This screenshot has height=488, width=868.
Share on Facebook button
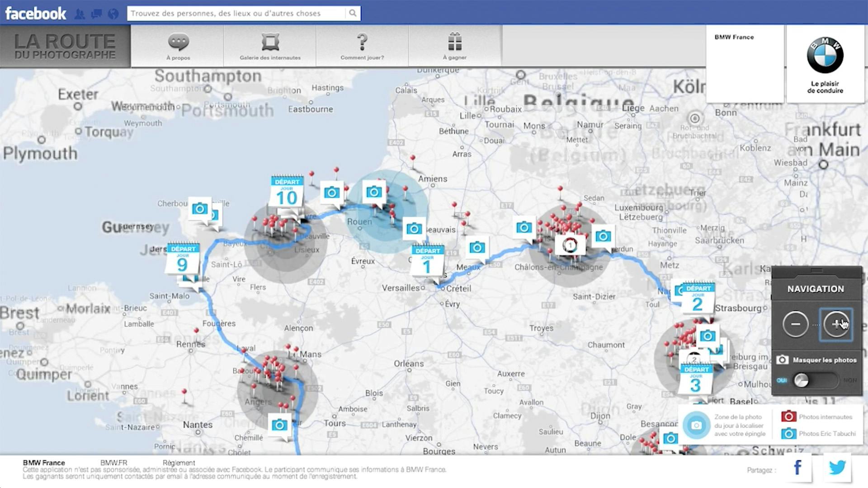coord(797,468)
